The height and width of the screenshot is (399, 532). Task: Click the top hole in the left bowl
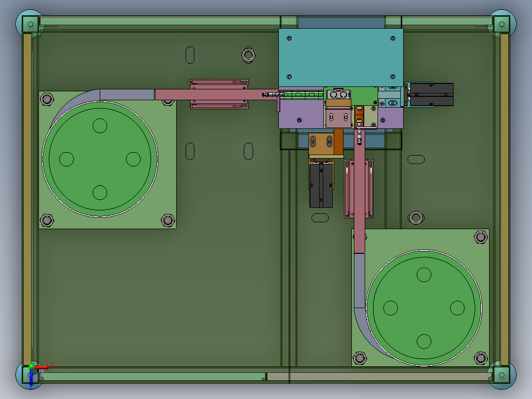tap(100, 125)
